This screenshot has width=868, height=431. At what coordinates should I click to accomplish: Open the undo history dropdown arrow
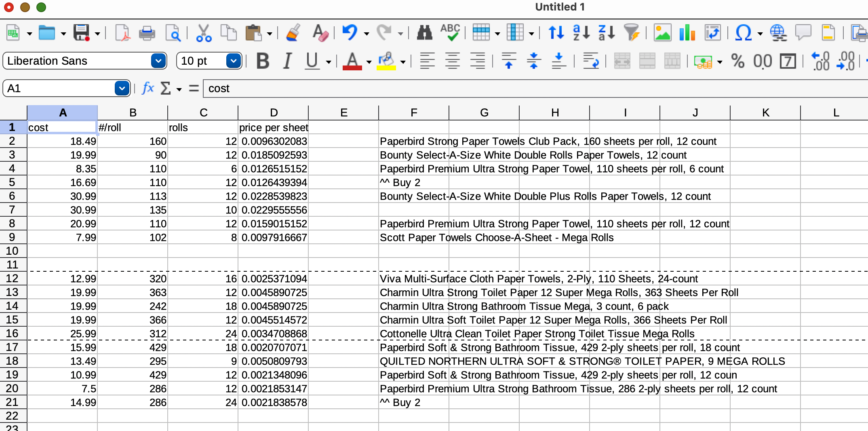[367, 34]
